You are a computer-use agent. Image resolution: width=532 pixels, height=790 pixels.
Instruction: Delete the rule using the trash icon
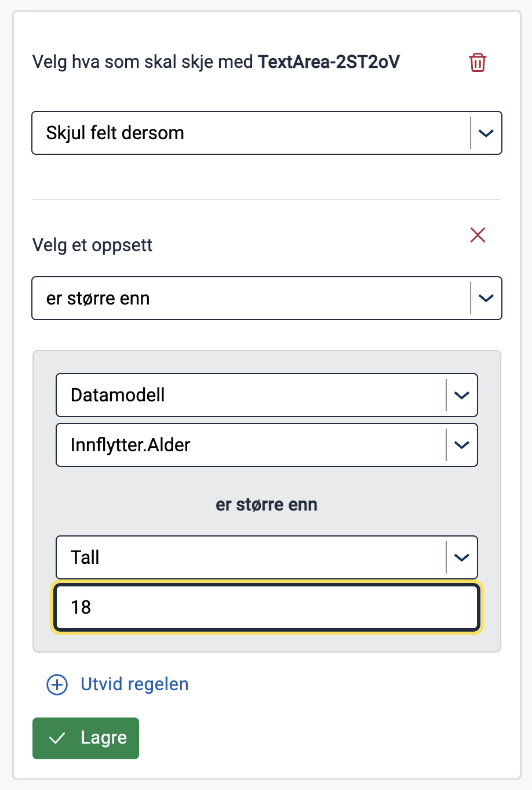click(477, 62)
